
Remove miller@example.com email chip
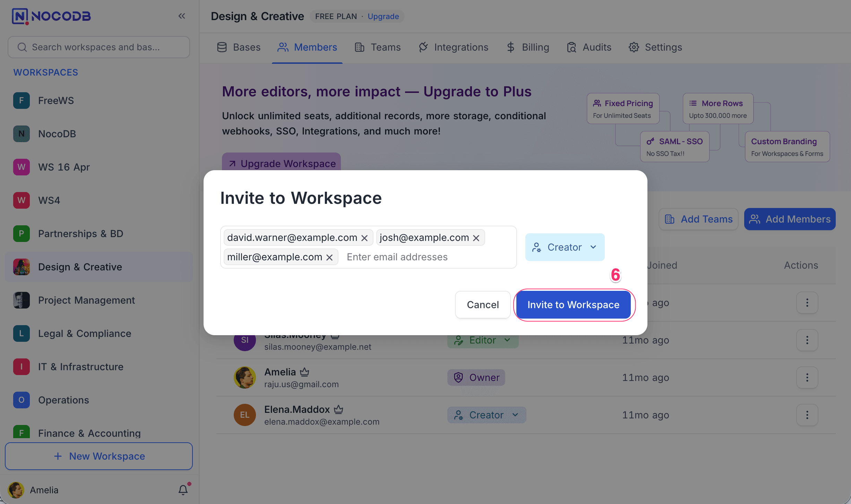pos(329,257)
